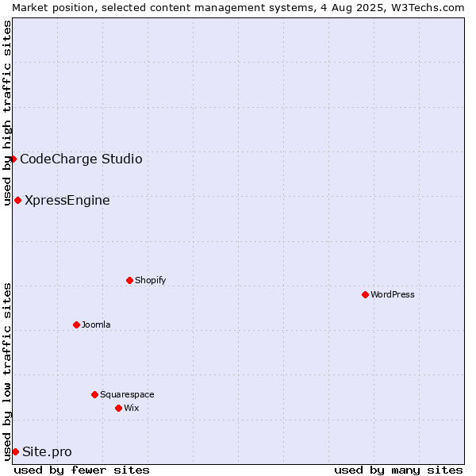Click the Site.pro red data point

pos(16,452)
